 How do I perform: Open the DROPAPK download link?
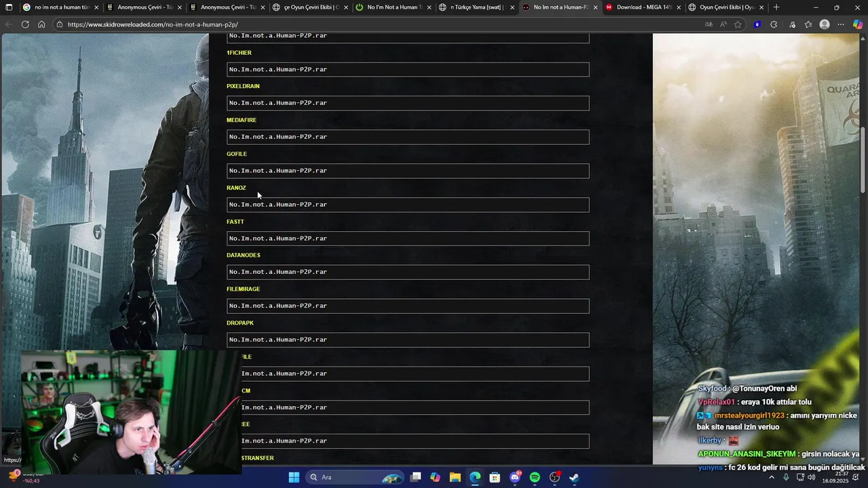240,323
